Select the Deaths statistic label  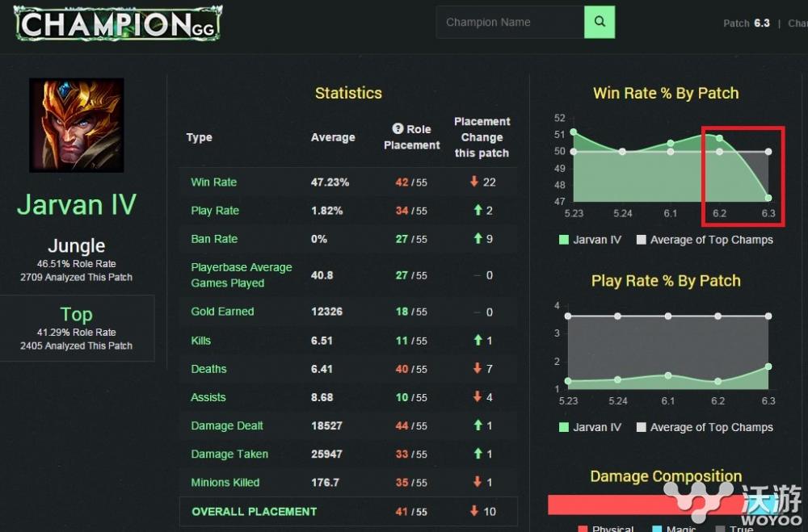(208, 369)
